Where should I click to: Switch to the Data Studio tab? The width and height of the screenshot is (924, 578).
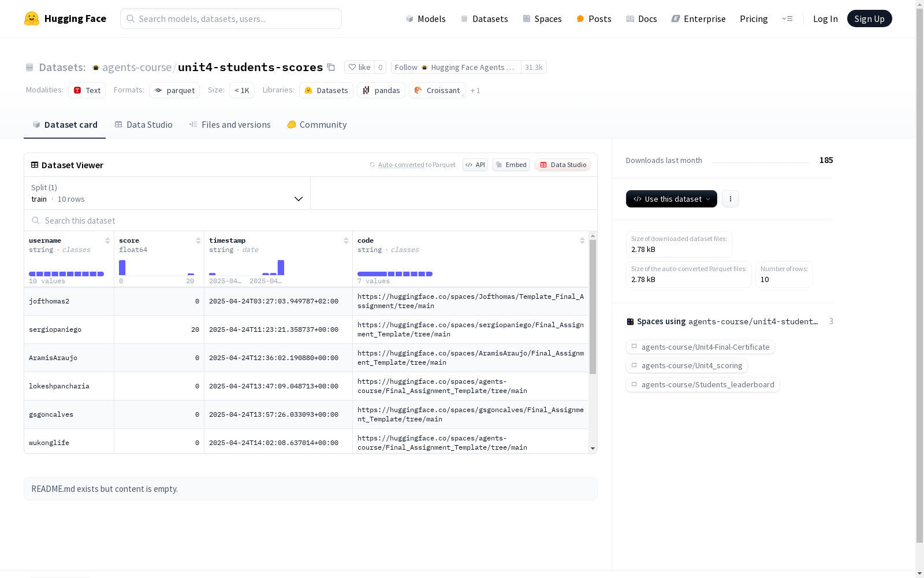pos(144,124)
